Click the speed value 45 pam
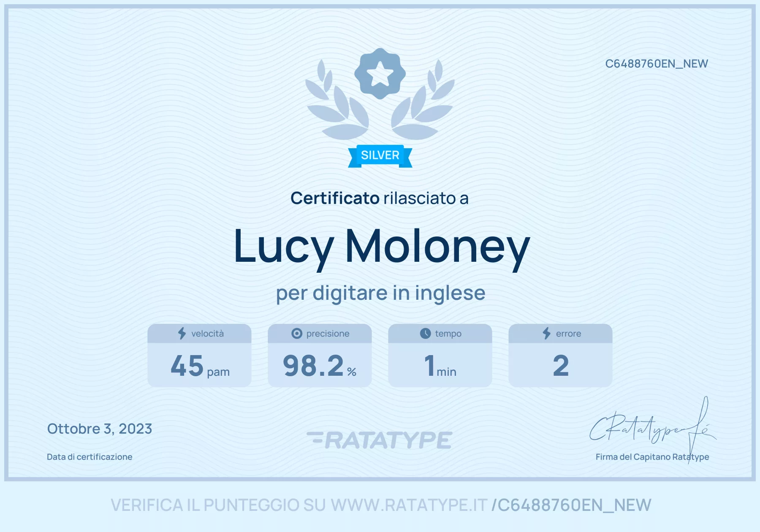This screenshot has height=532, width=760. pyautogui.click(x=200, y=366)
